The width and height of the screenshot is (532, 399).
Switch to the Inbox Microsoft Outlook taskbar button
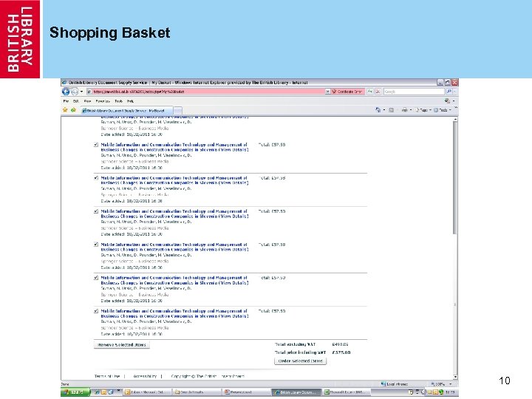[146, 392]
